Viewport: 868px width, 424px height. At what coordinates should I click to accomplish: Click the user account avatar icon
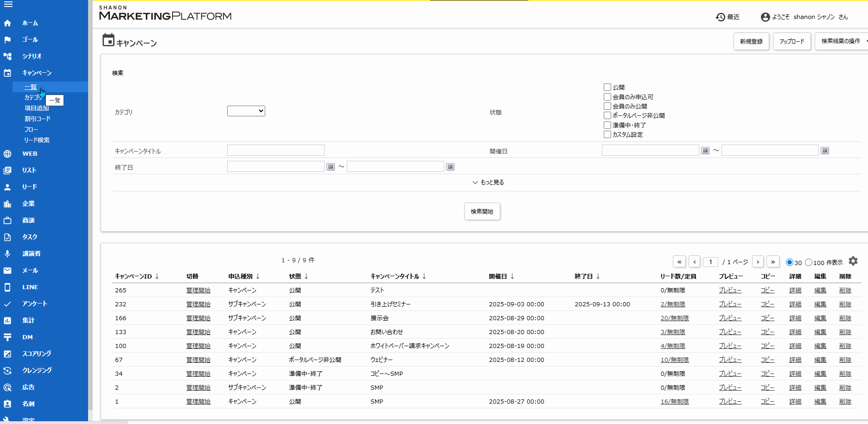pyautogui.click(x=766, y=17)
